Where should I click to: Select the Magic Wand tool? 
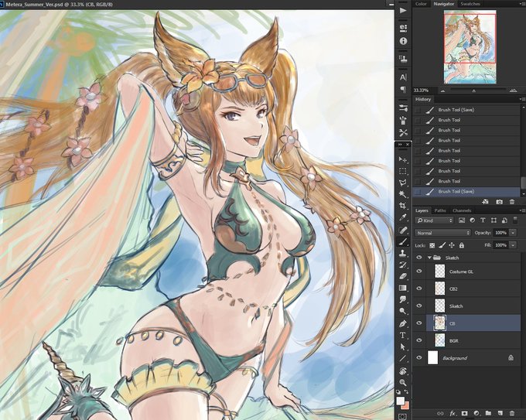click(403, 194)
